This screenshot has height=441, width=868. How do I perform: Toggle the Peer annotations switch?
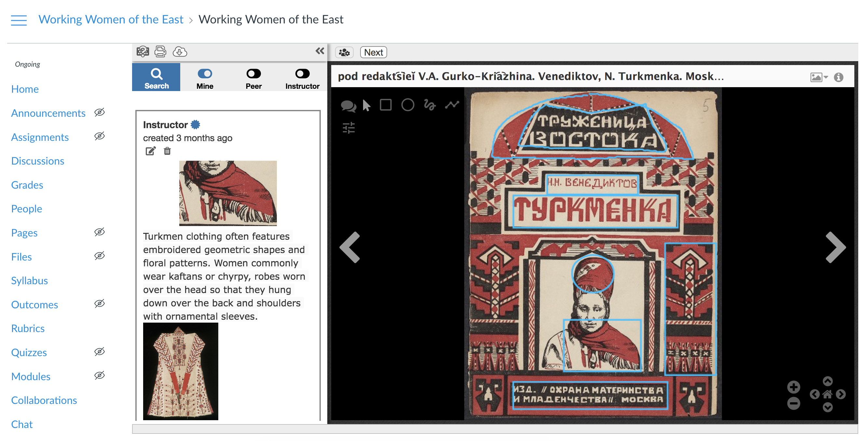tap(253, 73)
